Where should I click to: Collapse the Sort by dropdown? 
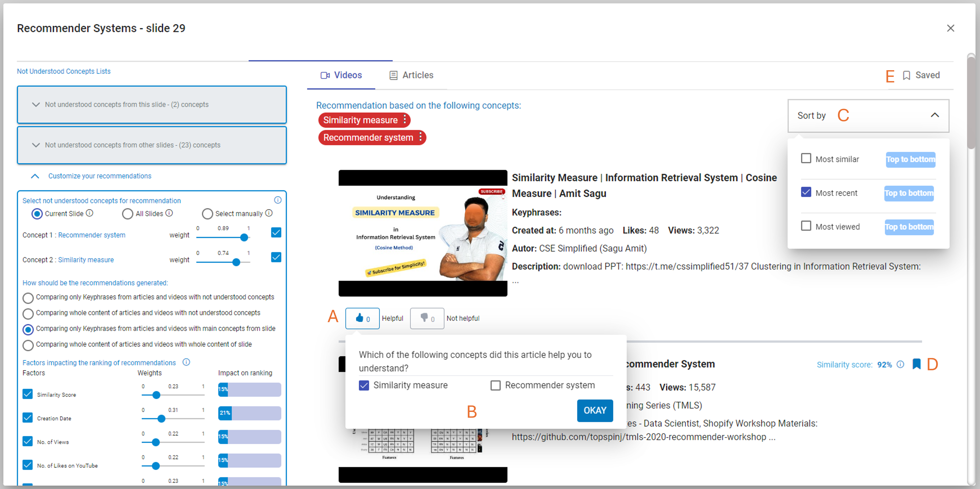[x=934, y=115]
